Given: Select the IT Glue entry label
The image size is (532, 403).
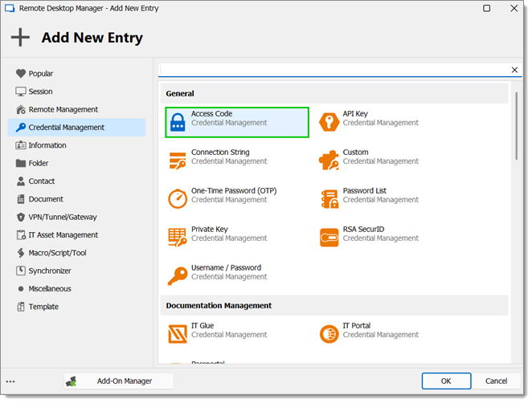Looking at the screenshot, I should (203, 326).
